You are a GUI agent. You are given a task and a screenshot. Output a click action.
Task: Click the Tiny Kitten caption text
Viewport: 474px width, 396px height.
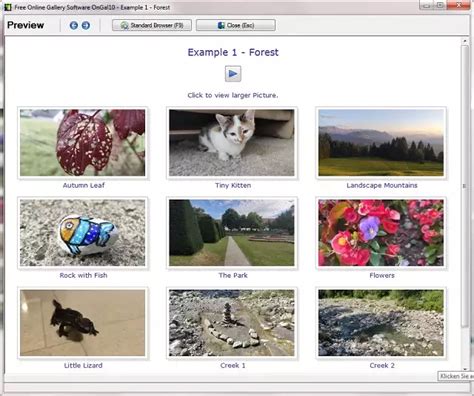click(233, 185)
